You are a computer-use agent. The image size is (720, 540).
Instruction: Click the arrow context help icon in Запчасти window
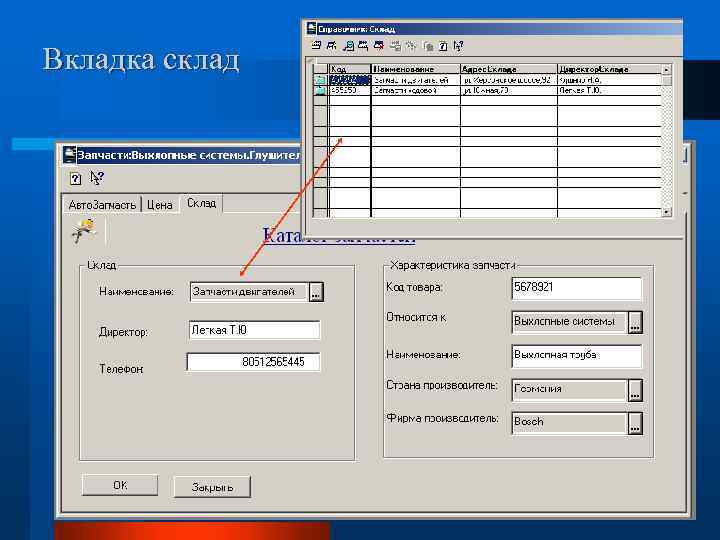point(96,178)
